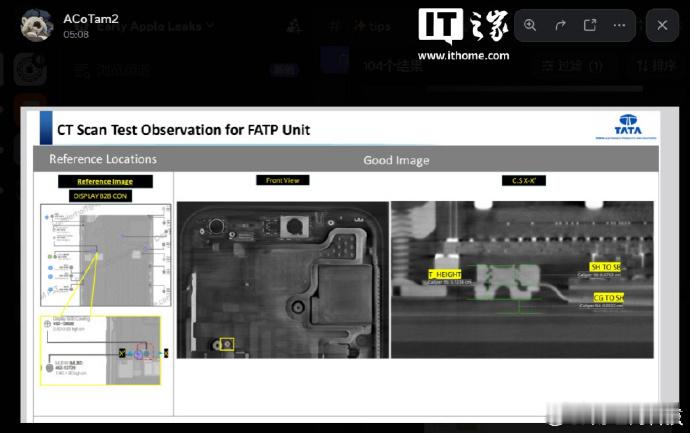Select the cross-section CT scan picture
The height and width of the screenshot is (433, 690).
tap(522, 279)
